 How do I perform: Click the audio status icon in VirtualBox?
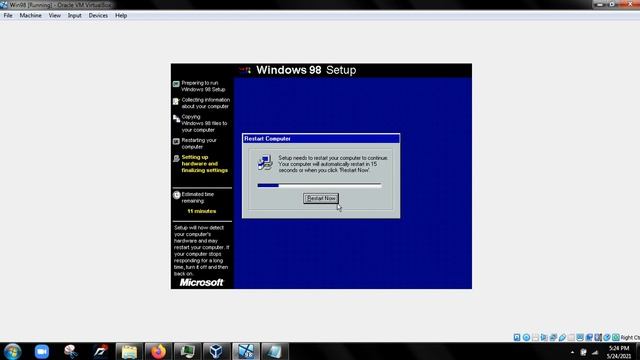point(544,338)
